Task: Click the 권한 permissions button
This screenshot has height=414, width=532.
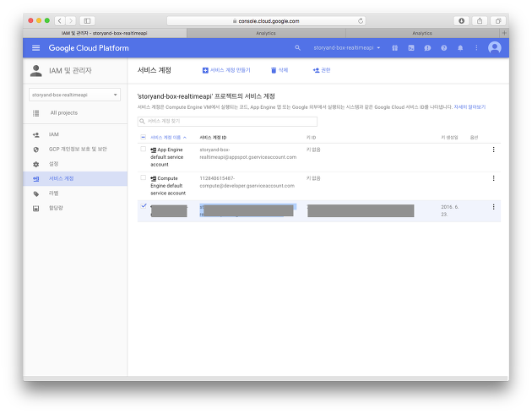Action: point(322,70)
